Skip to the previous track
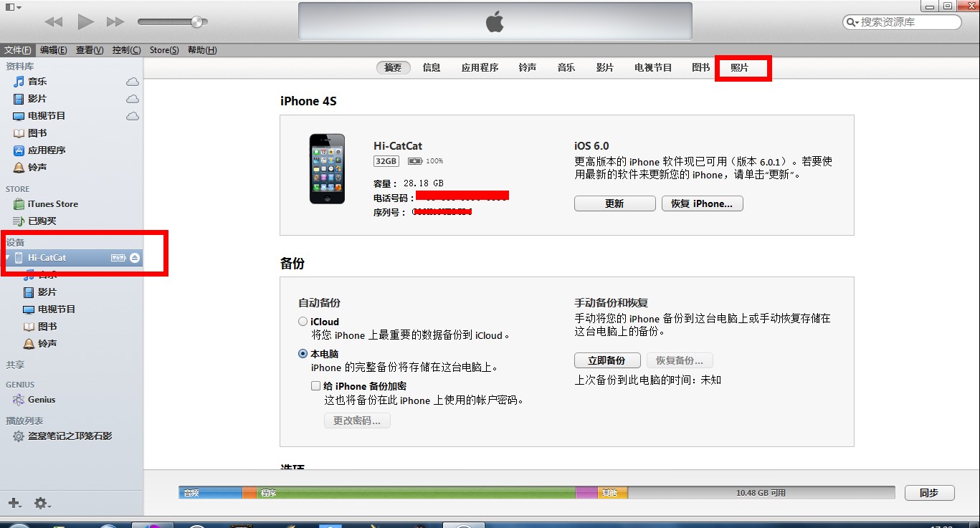Screen dimensions: 980x528 (54, 22)
